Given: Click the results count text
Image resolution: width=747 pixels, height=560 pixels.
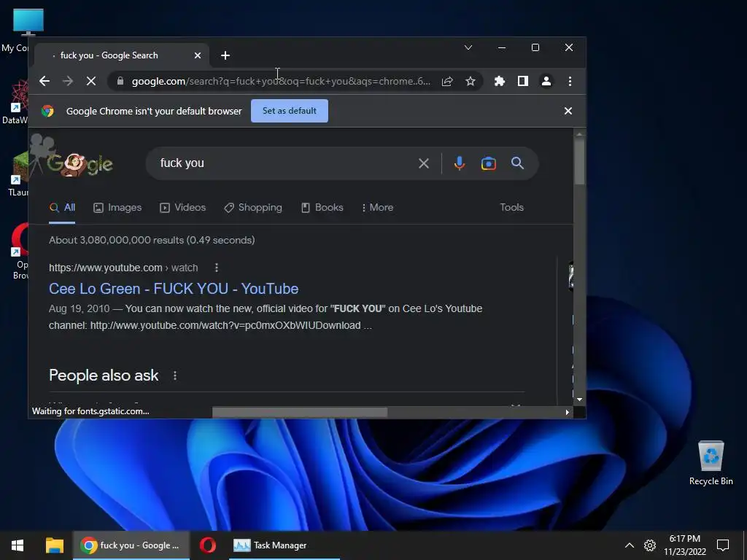Looking at the screenshot, I should [x=152, y=240].
